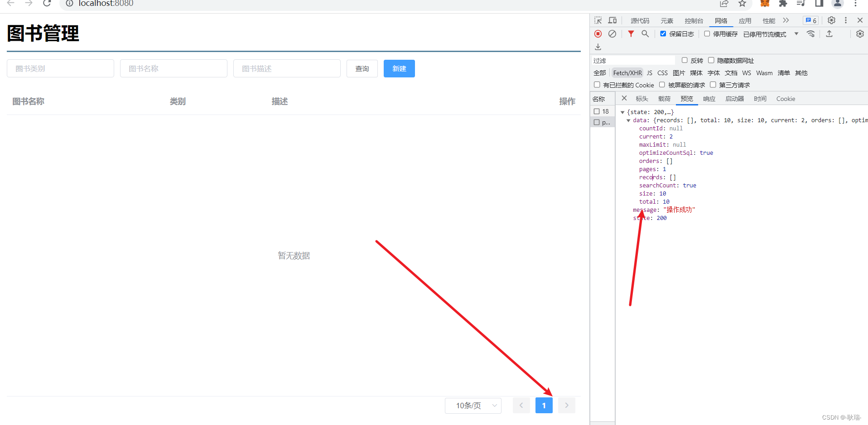The width and height of the screenshot is (868, 425).
Task: Enable 停用缓存 checkbox
Action: click(707, 34)
